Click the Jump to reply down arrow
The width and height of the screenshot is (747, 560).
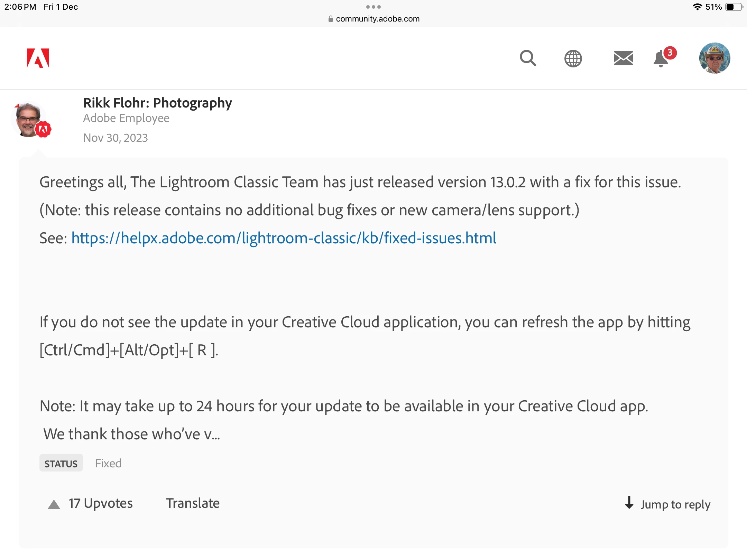pos(629,503)
